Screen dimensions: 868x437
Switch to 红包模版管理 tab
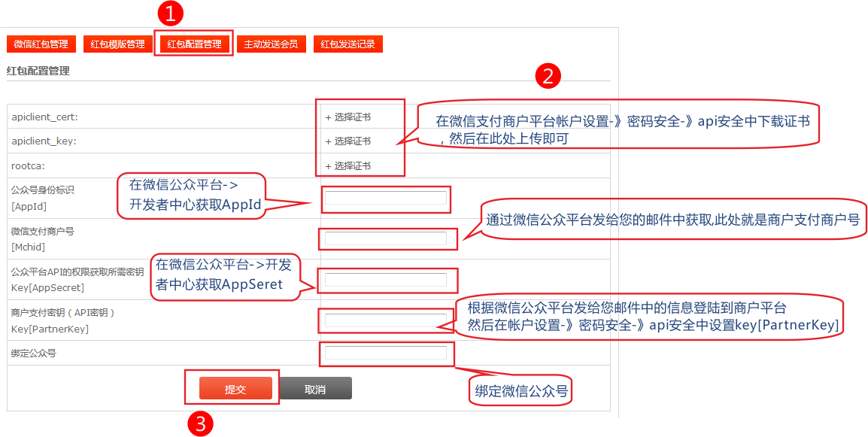(x=118, y=44)
